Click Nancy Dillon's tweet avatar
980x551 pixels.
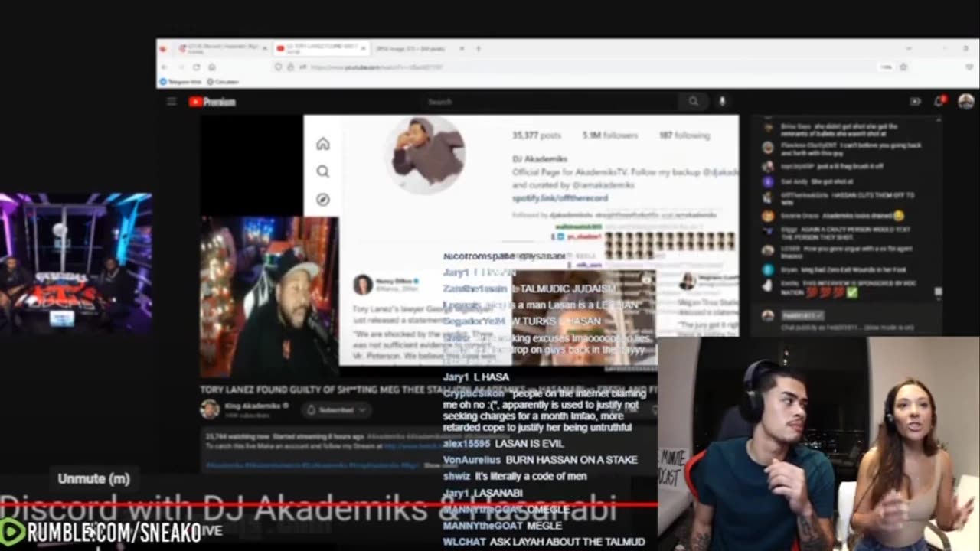click(363, 285)
